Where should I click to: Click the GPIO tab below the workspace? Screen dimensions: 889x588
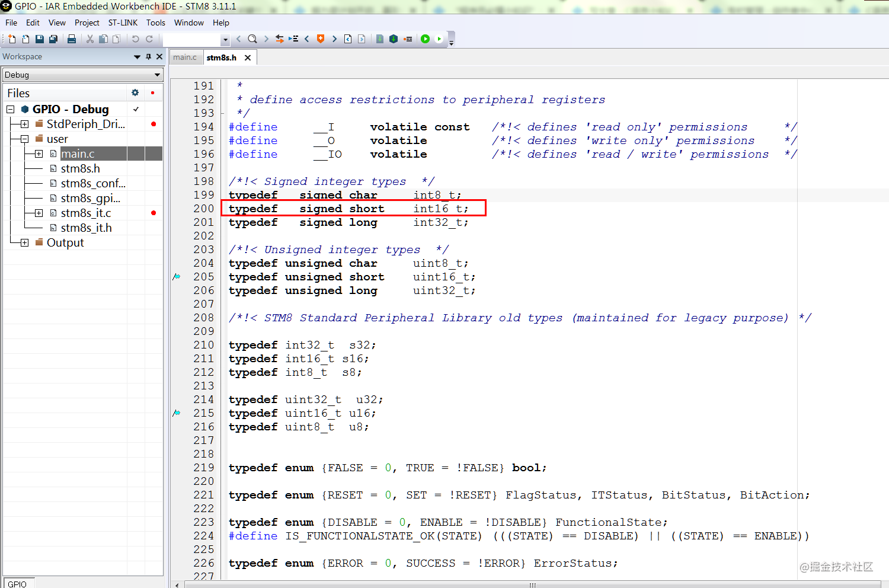click(x=17, y=583)
